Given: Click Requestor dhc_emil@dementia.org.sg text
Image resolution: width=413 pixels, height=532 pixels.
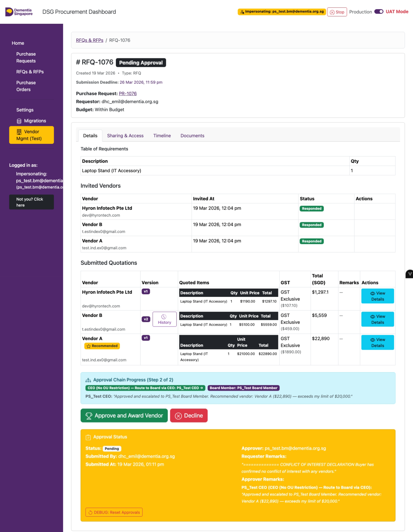Looking at the screenshot, I should pos(117,102).
